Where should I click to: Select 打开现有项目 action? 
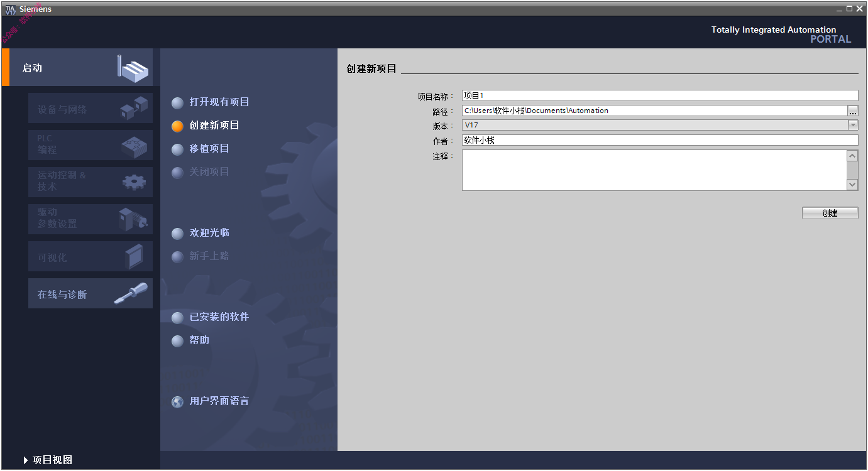point(219,102)
